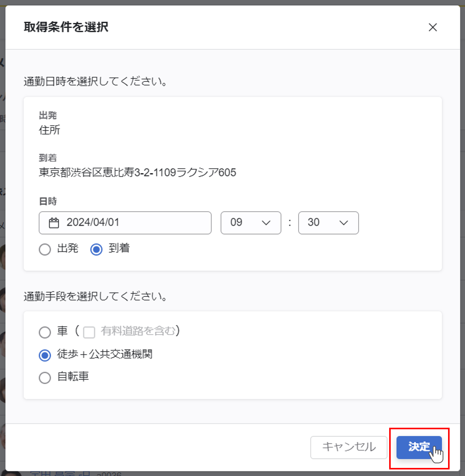This screenshot has height=476, width=465.
Task: Confirm with the blue 決定 button
Action: click(419, 447)
